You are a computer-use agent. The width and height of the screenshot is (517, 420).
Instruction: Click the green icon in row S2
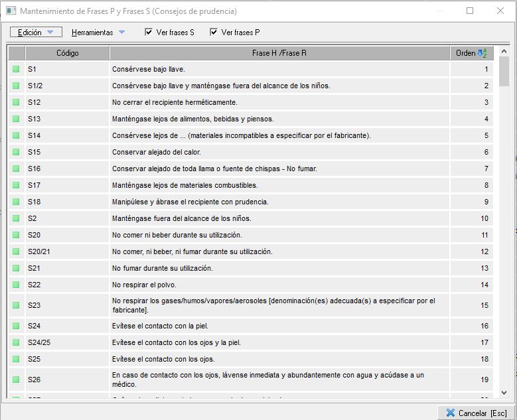click(16, 218)
